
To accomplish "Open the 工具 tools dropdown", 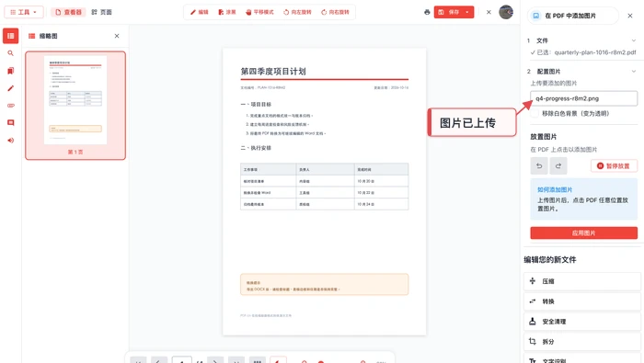I will click(24, 12).
